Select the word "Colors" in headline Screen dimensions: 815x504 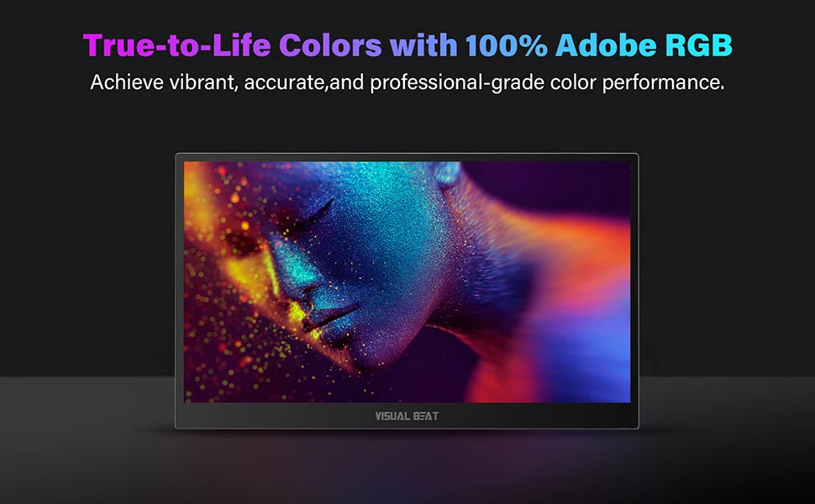pyautogui.click(x=330, y=45)
